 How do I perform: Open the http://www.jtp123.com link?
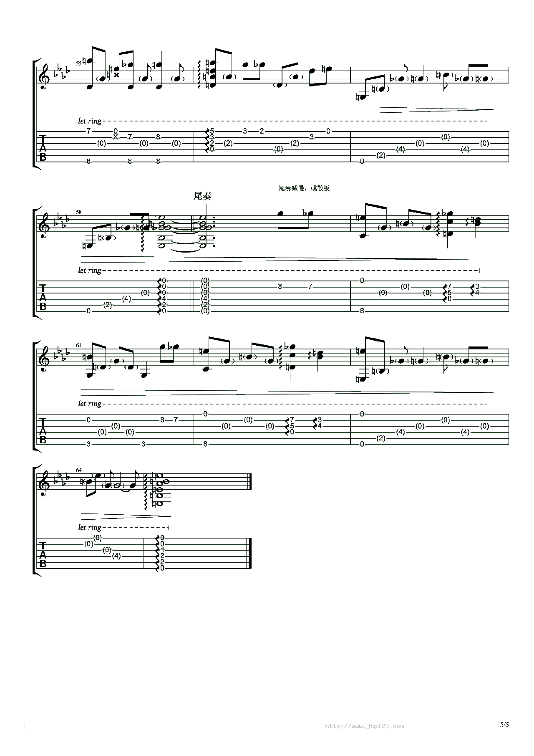364,726
